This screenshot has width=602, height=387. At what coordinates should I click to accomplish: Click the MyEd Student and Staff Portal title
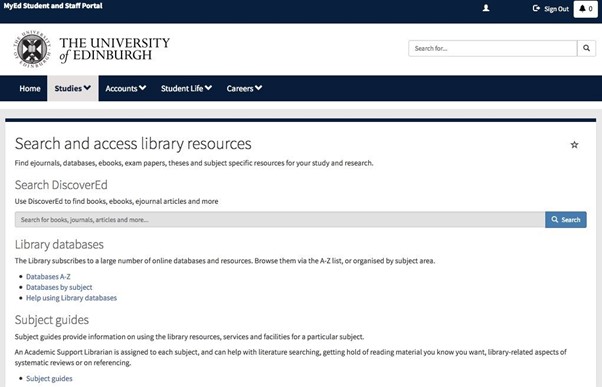click(x=53, y=6)
